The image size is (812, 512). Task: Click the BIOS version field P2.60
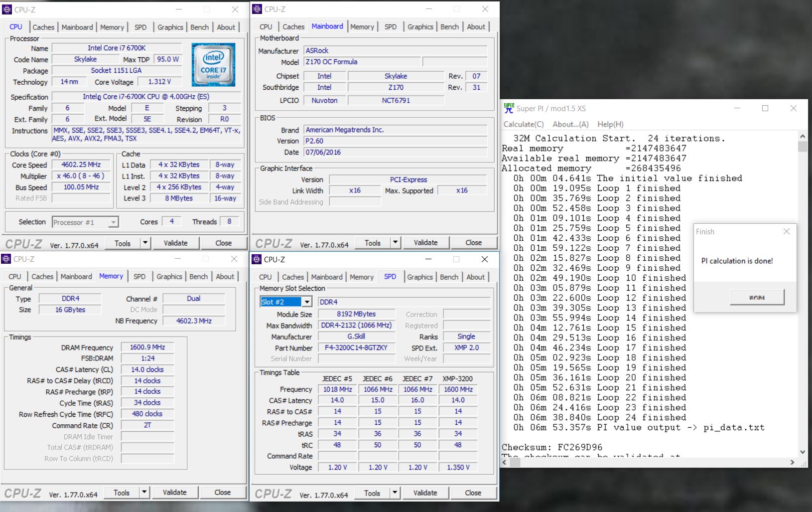pos(396,141)
